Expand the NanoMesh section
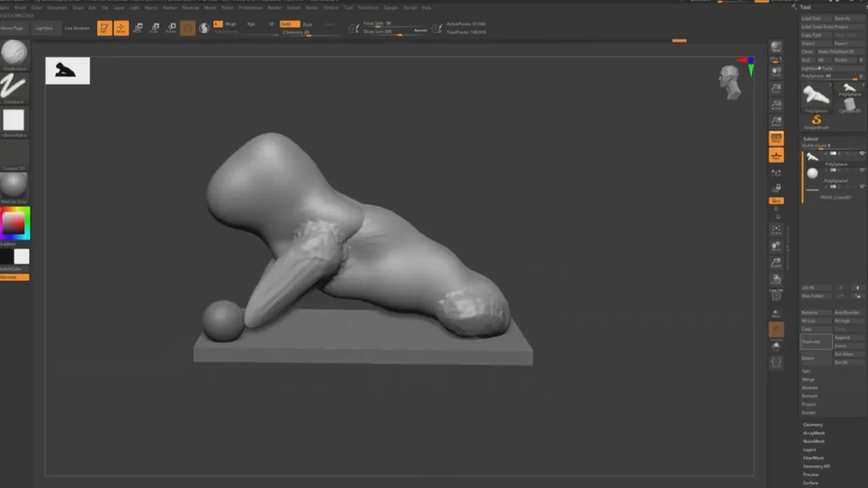The width and height of the screenshot is (868, 488). [x=814, y=441]
